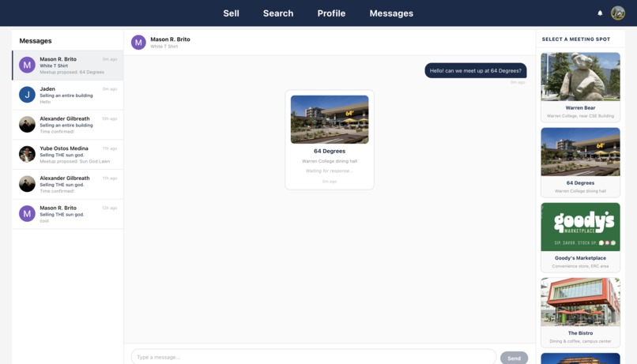
Task: Click Yube Ostos Medina's photo avatar
Action: [x=27, y=154]
